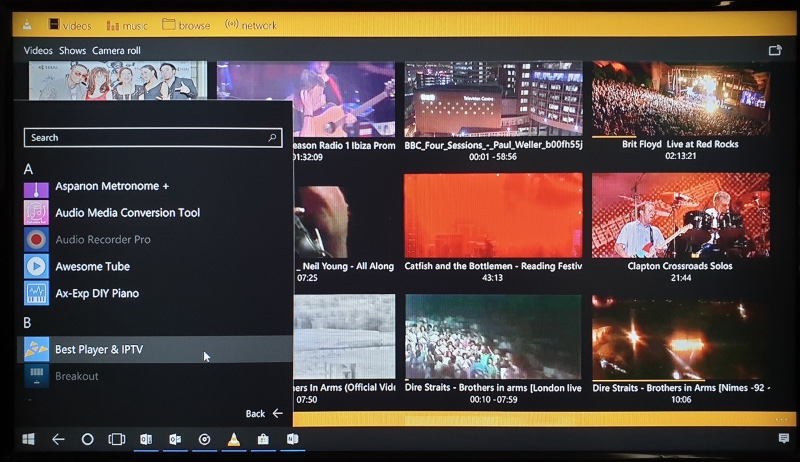The image size is (800, 462).
Task: Select the Audio Recorder Pro entry
Action: 103,239
